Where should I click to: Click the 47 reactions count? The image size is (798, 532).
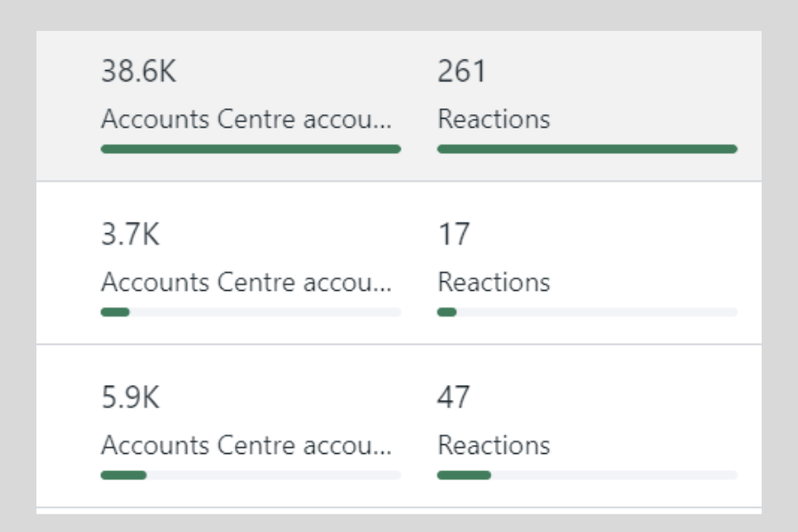coord(454,399)
